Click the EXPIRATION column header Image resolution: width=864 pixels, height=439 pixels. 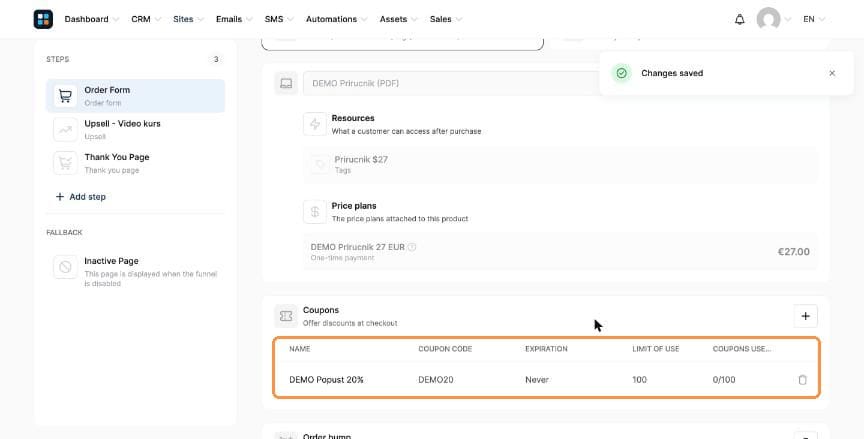(546, 349)
